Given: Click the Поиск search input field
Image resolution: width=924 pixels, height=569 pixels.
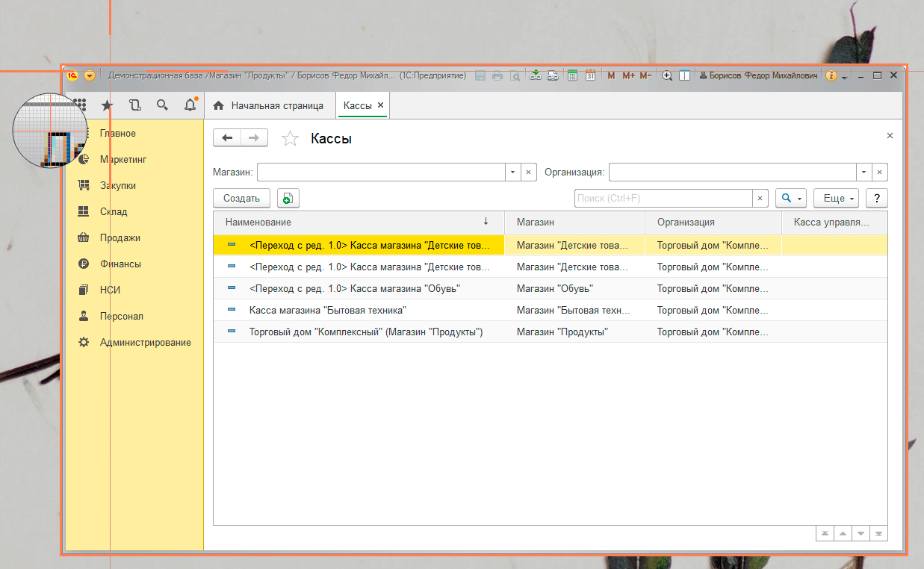Looking at the screenshot, I should [x=663, y=198].
